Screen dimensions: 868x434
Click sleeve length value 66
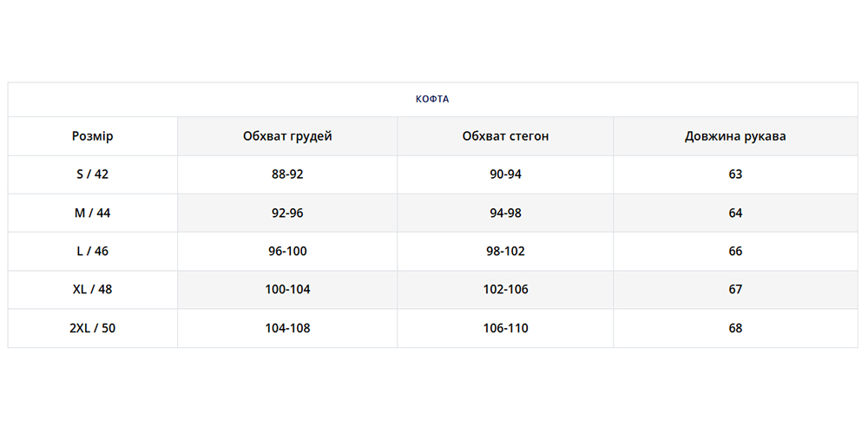(735, 252)
